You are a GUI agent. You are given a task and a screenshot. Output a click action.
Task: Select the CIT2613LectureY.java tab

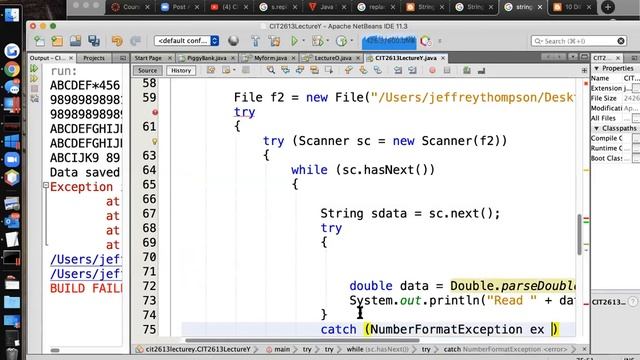pyautogui.click(x=405, y=58)
